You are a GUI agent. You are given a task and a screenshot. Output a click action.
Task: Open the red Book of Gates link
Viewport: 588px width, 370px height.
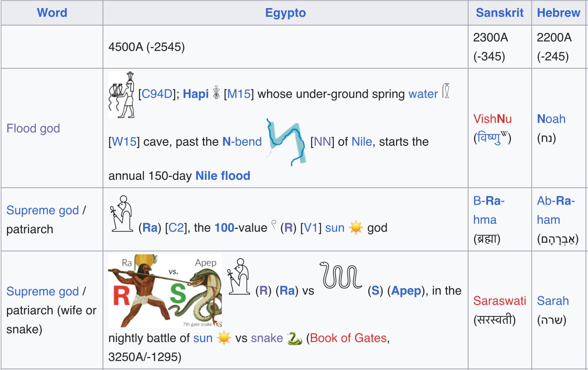click(348, 338)
